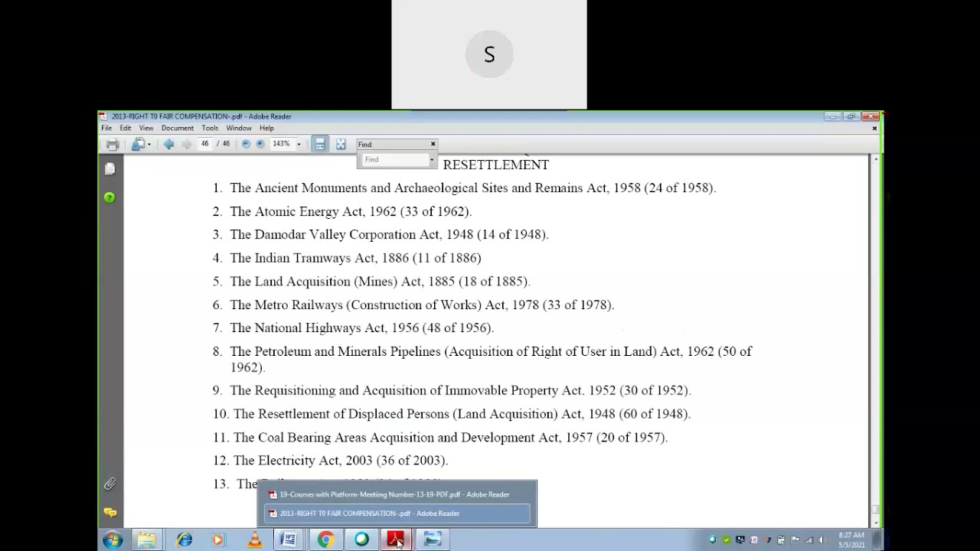
Task: Click the Show desktop strip
Action: 878,540
